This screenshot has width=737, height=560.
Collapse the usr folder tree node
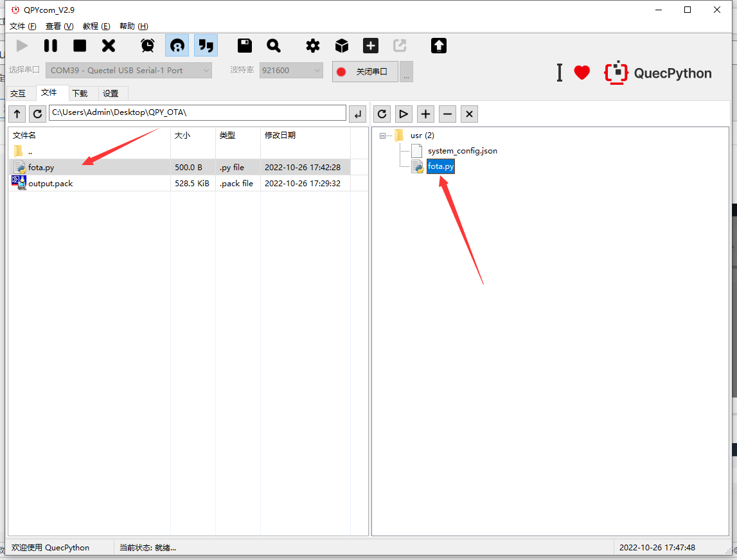(x=383, y=136)
